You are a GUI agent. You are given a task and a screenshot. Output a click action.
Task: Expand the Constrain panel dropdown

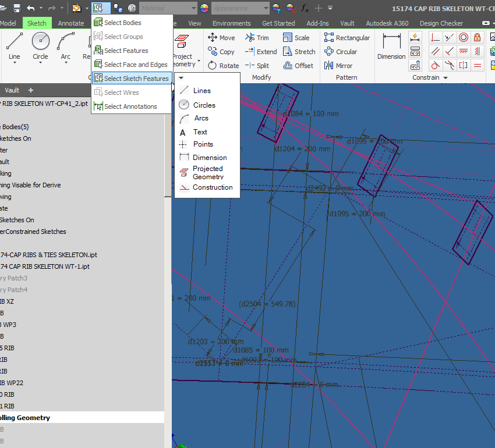[446, 77]
